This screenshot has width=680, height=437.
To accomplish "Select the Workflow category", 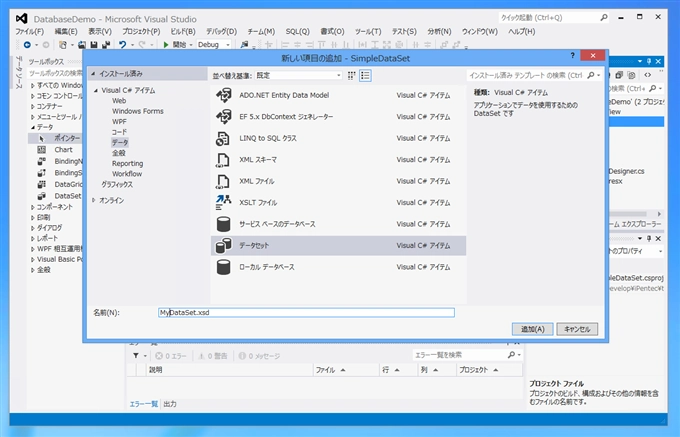I will pos(127,174).
